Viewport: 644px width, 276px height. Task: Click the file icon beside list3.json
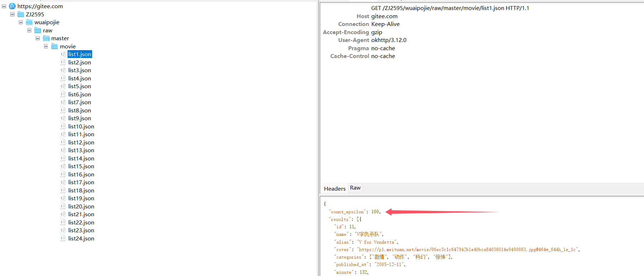coord(63,70)
